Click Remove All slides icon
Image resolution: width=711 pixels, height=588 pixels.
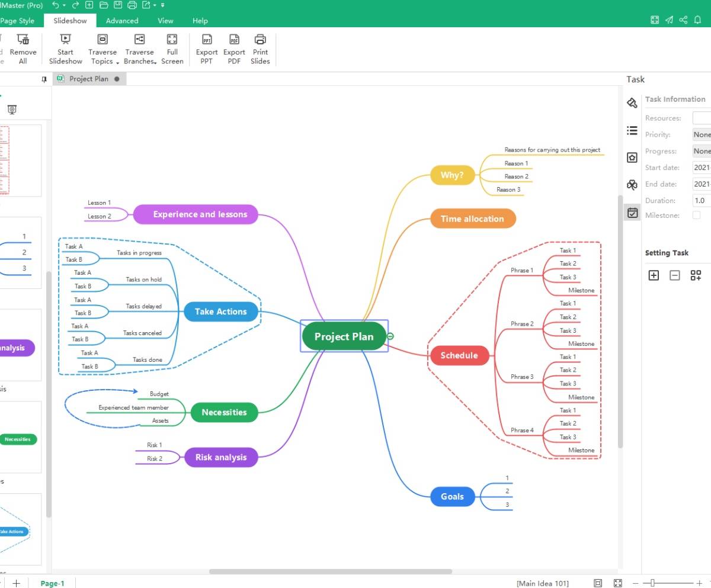click(x=23, y=40)
